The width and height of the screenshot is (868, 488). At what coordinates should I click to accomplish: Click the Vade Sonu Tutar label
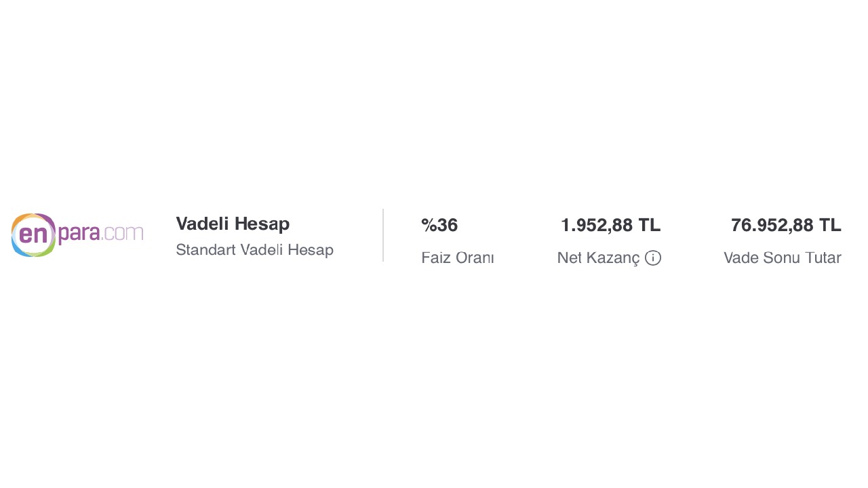[782, 258]
